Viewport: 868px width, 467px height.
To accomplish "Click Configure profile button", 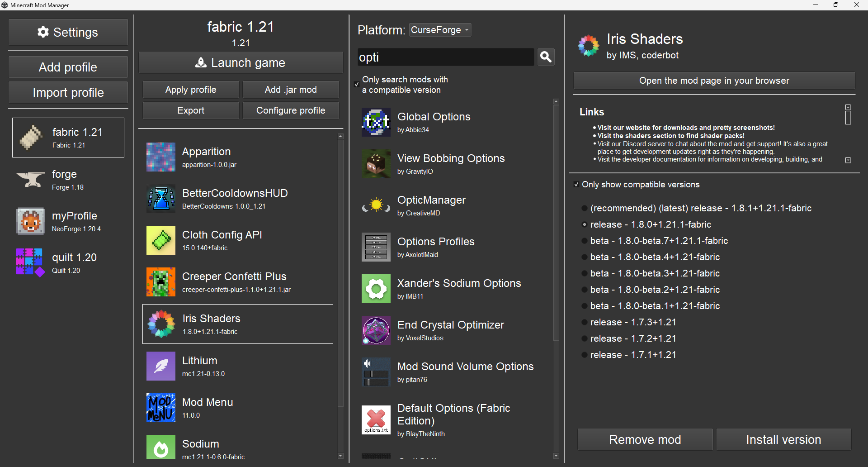I will (291, 110).
